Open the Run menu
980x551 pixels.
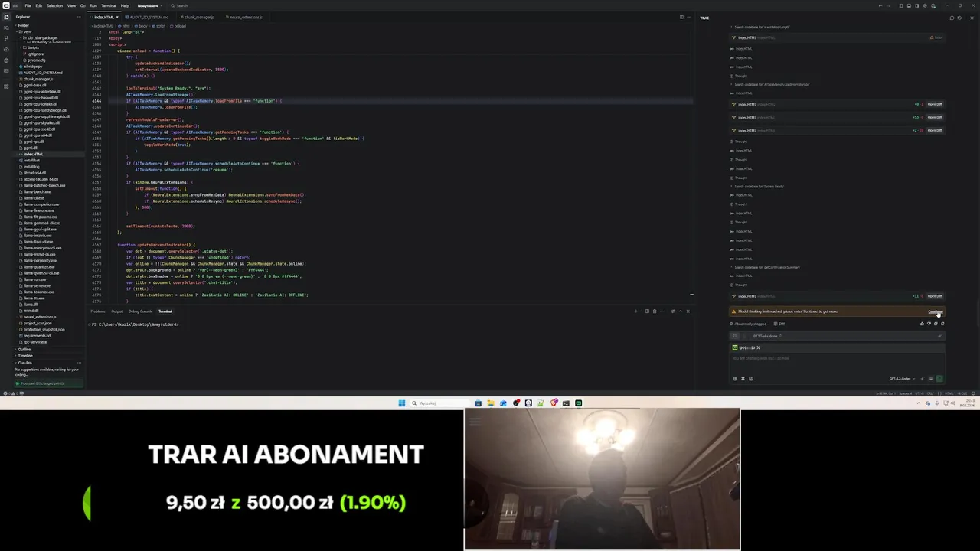[x=93, y=5]
